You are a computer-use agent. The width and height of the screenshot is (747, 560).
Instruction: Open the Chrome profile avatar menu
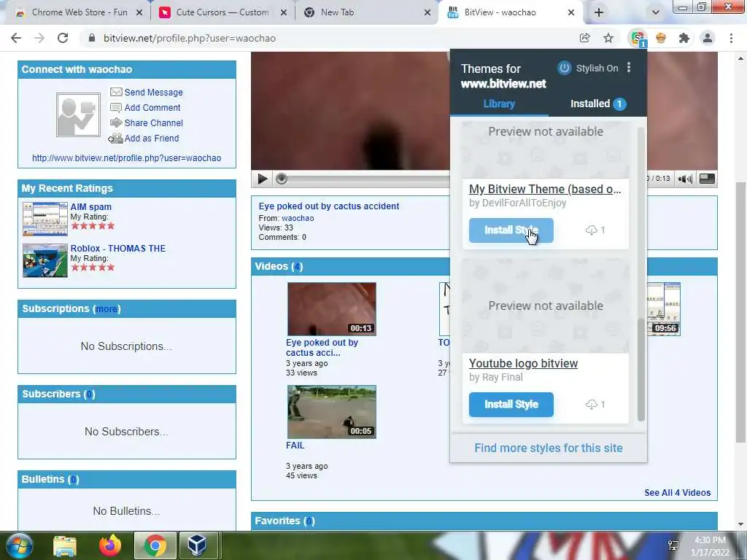coord(708,38)
